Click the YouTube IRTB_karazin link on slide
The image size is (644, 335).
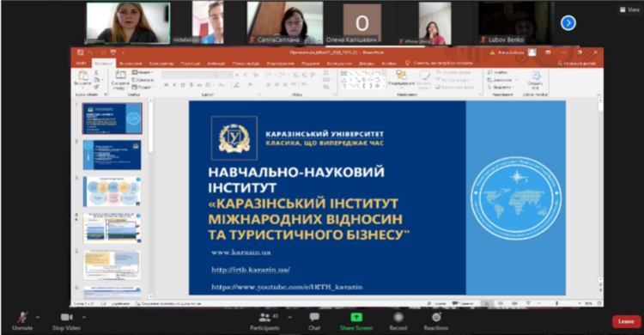pos(287,287)
